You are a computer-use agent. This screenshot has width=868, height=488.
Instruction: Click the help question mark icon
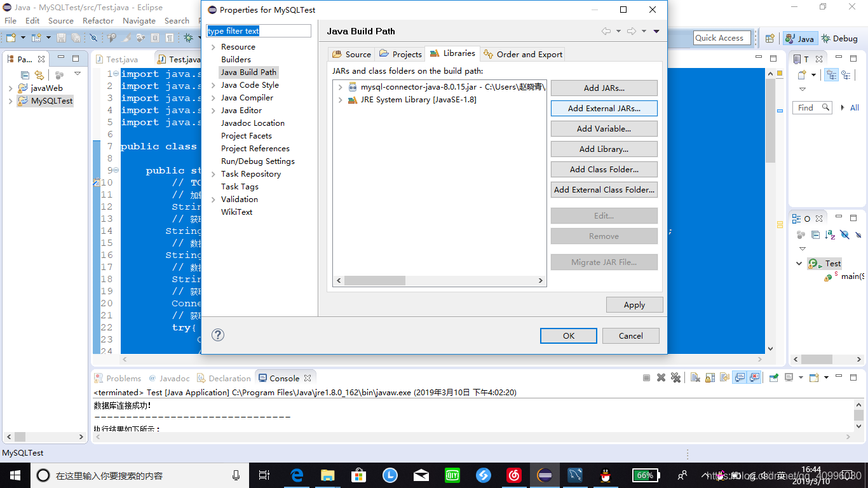coord(218,335)
